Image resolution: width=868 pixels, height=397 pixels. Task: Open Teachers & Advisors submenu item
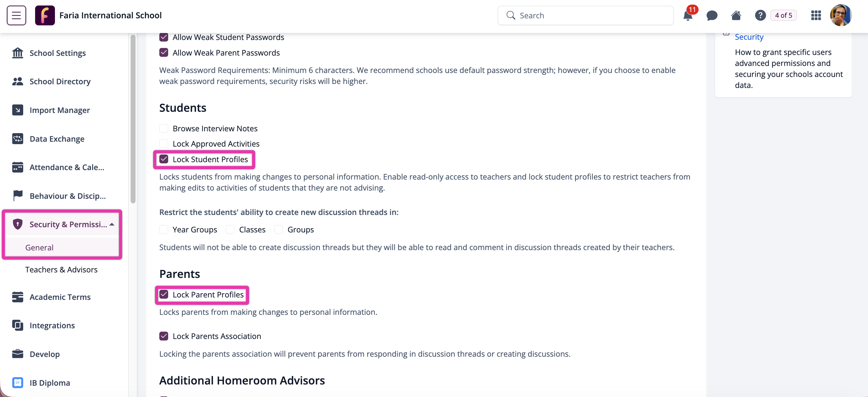pyautogui.click(x=61, y=269)
